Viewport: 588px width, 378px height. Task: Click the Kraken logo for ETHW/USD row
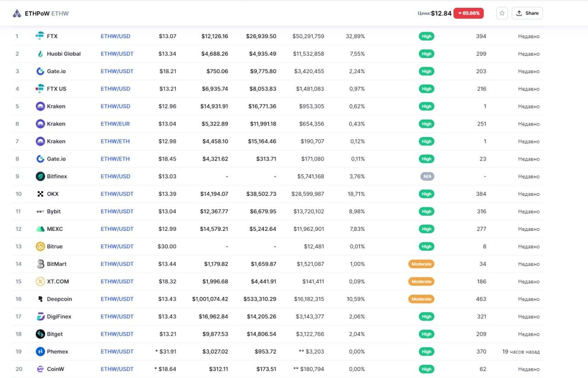(x=40, y=106)
